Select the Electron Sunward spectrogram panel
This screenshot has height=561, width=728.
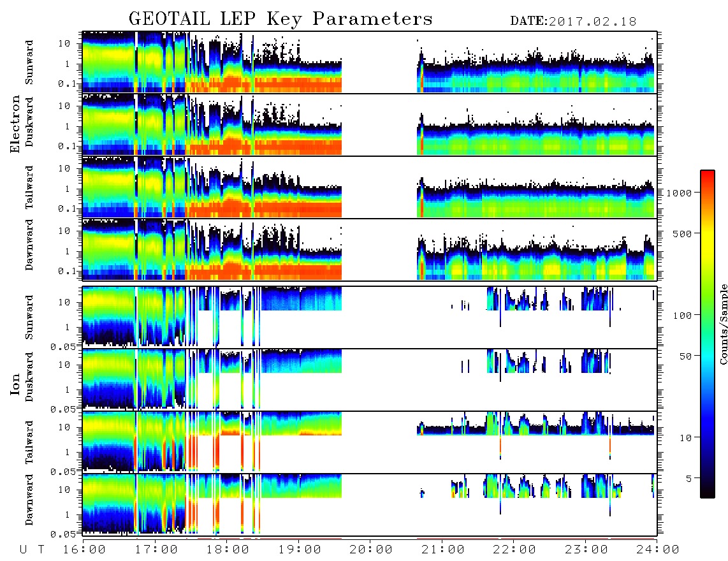(370, 62)
